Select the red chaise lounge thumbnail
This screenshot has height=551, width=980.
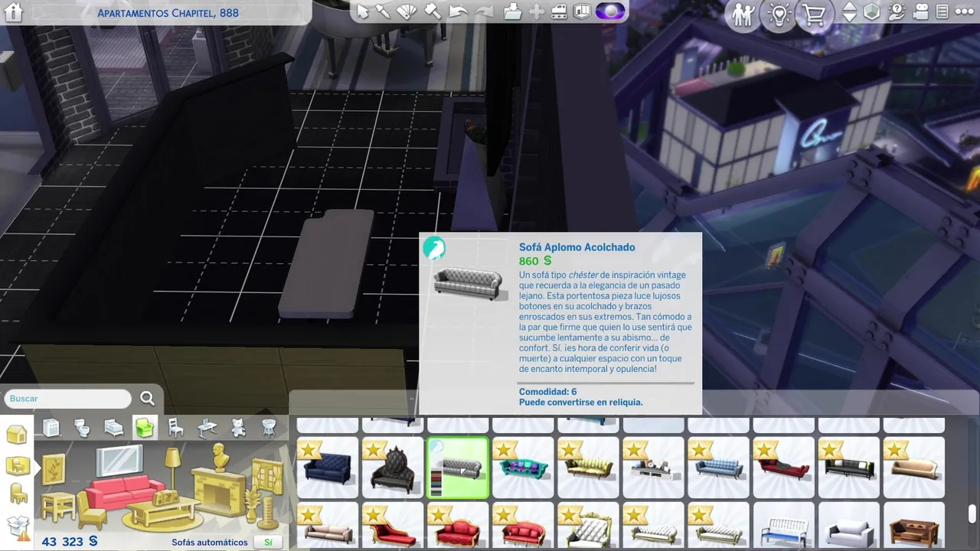783,468
